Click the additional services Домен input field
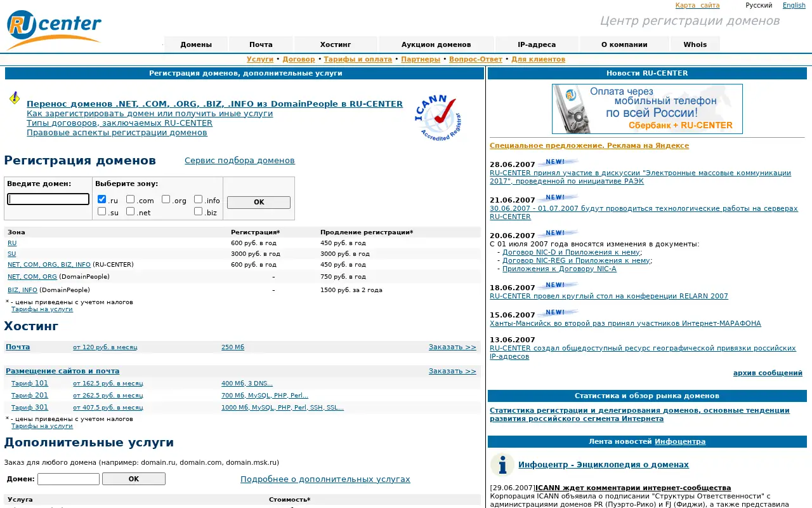This screenshot has height=508, width=812. (x=69, y=479)
